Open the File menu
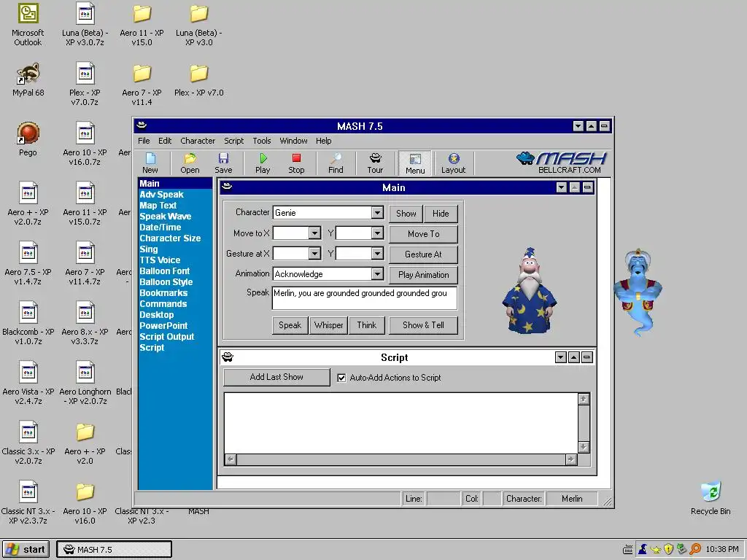Image resolution: width=747 pixels, height=560 pixels. [144, 141]
